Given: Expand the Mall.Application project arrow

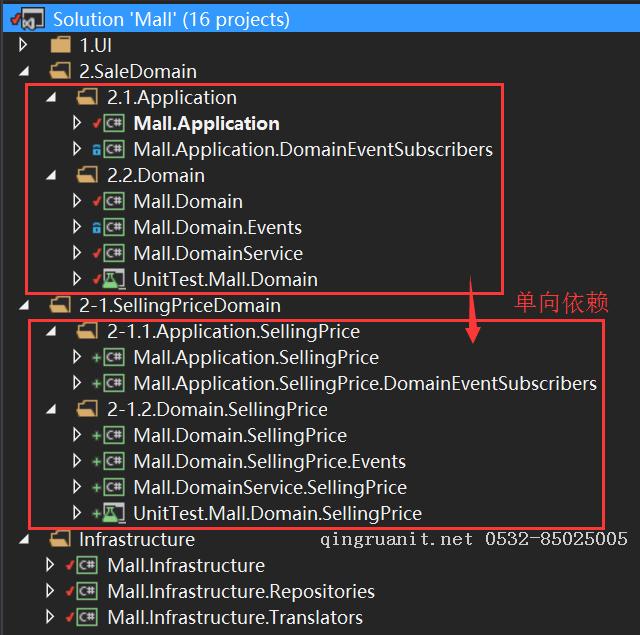Looking at the screenshot, I should pyautogui.click(x=76, y=123).
